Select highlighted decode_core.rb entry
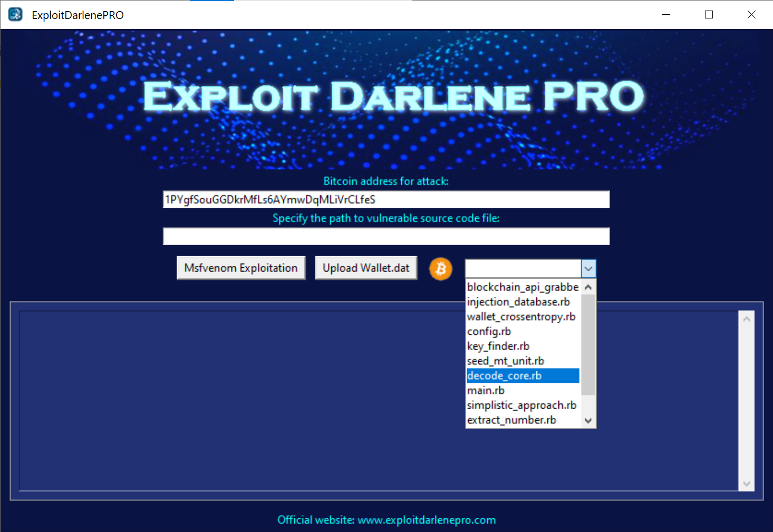The height and width of the screenshot is (532, 773). pyautogui.click(x=523, y=375)
